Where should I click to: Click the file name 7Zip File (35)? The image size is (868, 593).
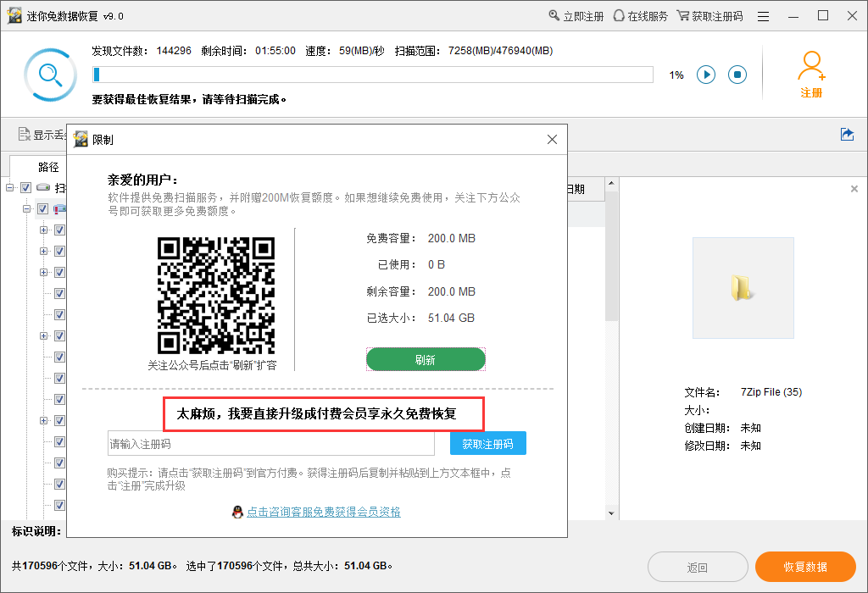click(x=771, y=392)
